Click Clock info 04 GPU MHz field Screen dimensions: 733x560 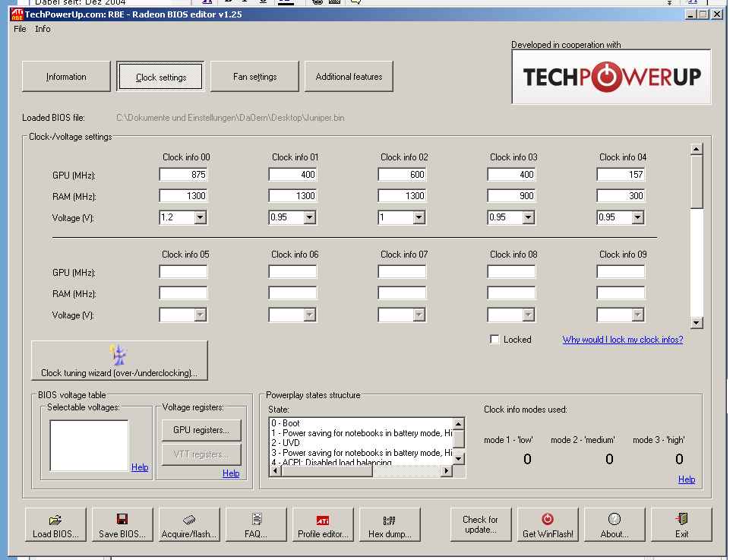[x=621, y=174]
